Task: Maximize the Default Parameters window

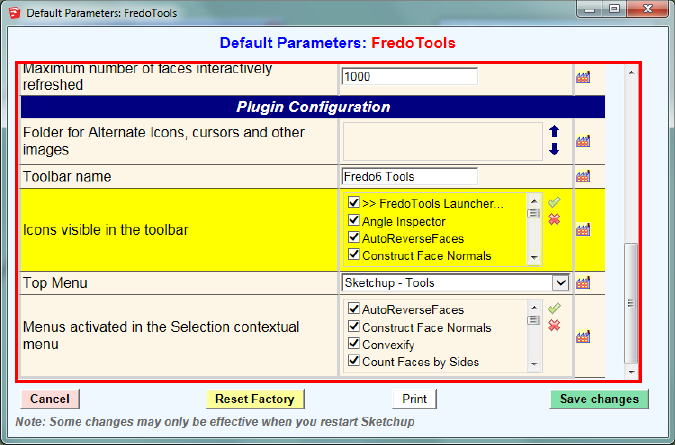Action: [x=614, y=9]
